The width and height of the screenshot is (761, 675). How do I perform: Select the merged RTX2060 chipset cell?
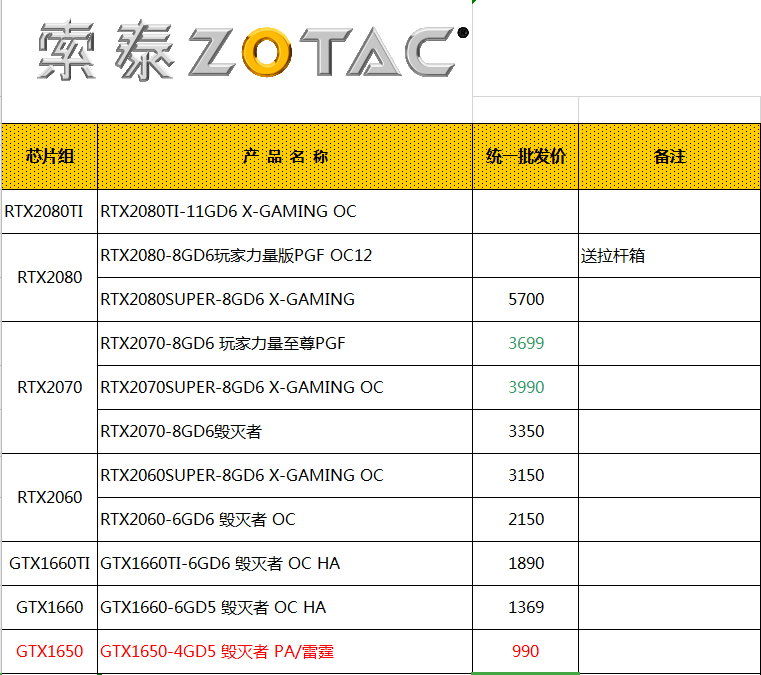tap(50, 497)
